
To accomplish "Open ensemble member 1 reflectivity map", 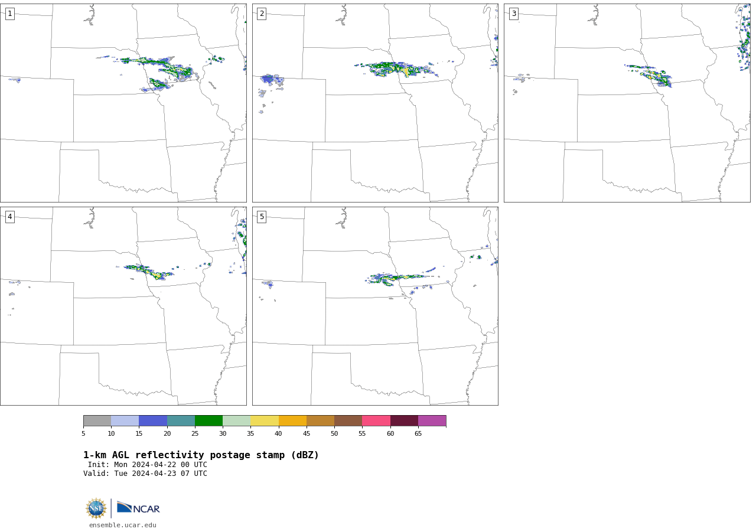I will click(123, 103).
